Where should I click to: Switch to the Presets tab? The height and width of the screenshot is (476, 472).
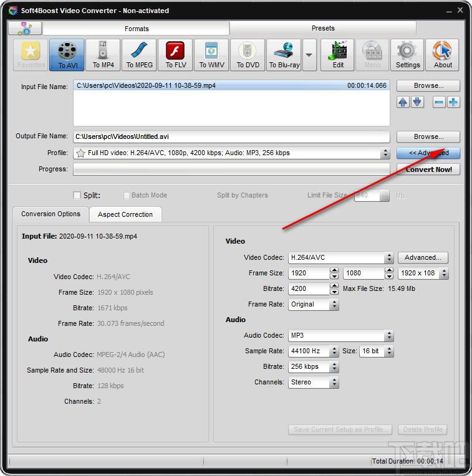point(323,28)
